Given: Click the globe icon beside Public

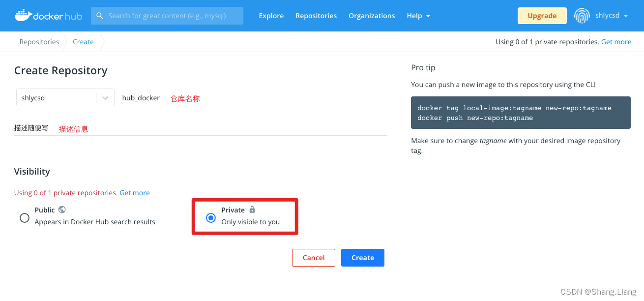Looking at the screenshot, I should [62, 210].
